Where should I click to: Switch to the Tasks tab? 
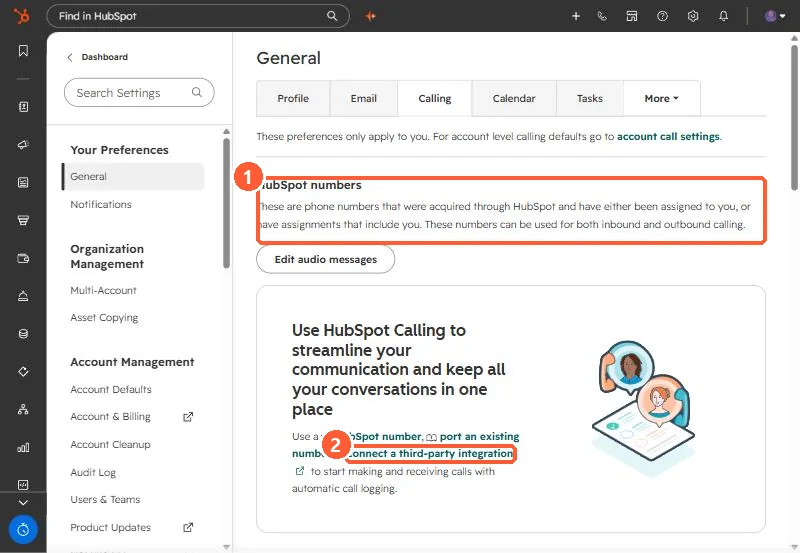click(590, 98)
